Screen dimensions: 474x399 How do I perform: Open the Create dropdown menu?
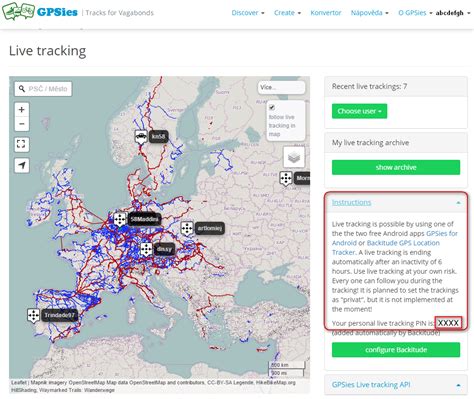(x=287, y=13)
